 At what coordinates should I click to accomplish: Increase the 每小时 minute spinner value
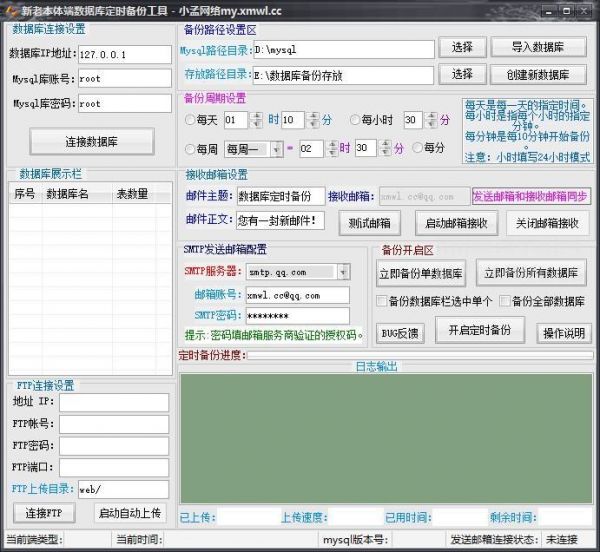(432, 116)
